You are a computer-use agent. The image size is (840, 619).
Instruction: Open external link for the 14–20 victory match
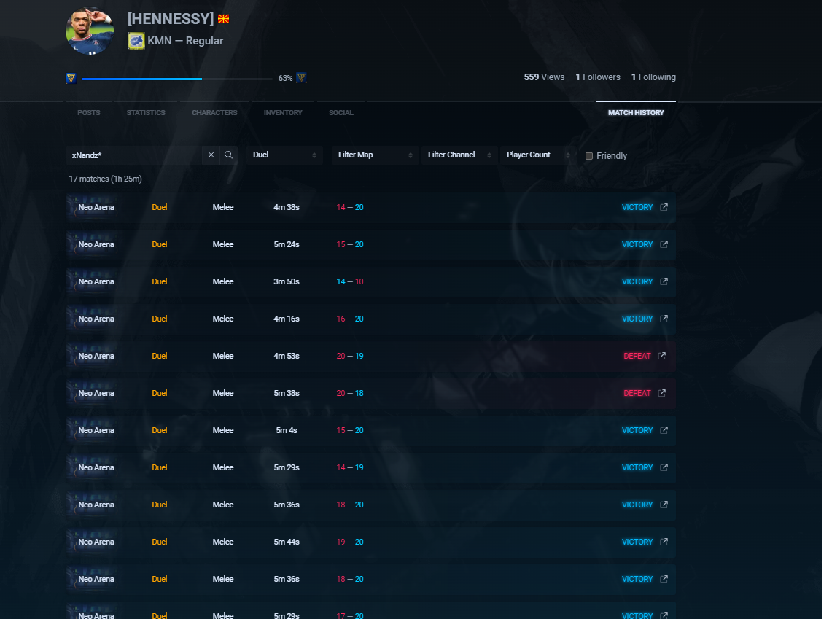[x=664, y=207]
